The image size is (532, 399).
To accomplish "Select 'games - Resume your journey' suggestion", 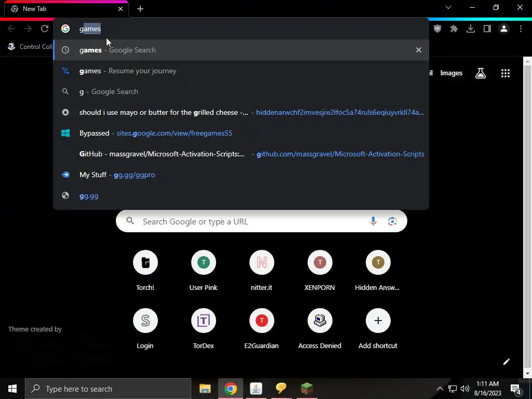I will click(x=241, y=71).
